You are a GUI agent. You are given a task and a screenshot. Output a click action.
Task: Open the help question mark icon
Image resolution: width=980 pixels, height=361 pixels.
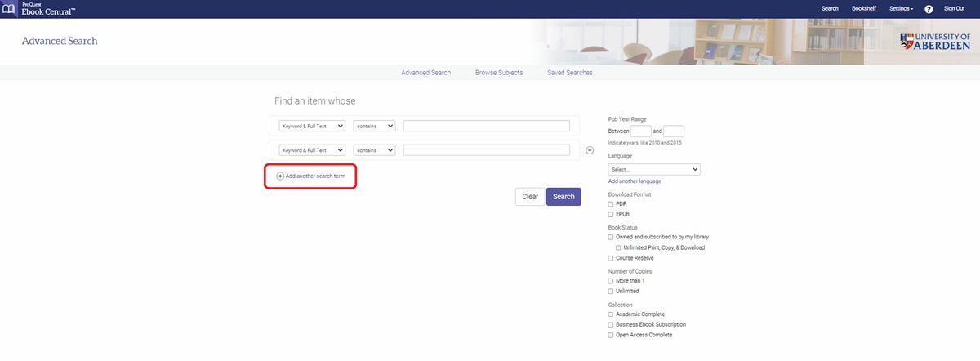tap(929, 8)
